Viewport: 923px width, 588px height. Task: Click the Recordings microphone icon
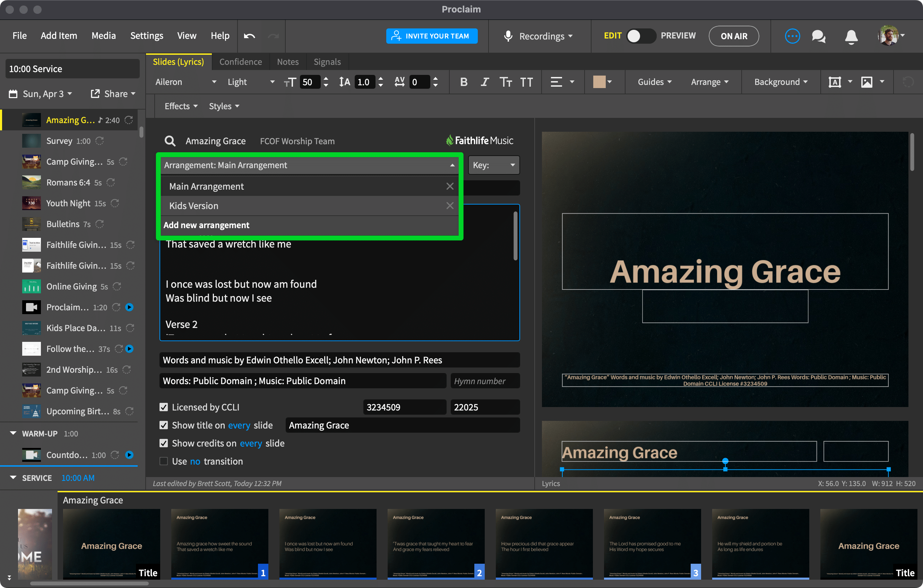pyautogui.click(x=508, y=36)
